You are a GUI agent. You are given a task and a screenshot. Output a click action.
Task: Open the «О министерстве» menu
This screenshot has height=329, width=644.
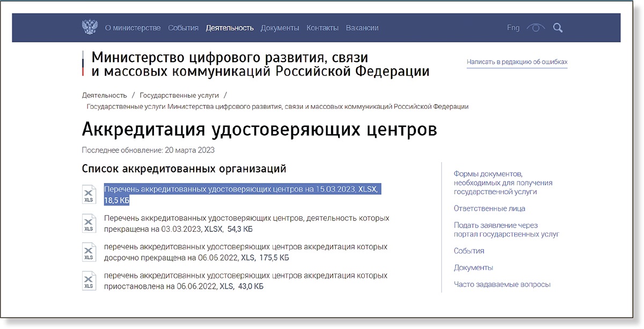click(133, 28)
